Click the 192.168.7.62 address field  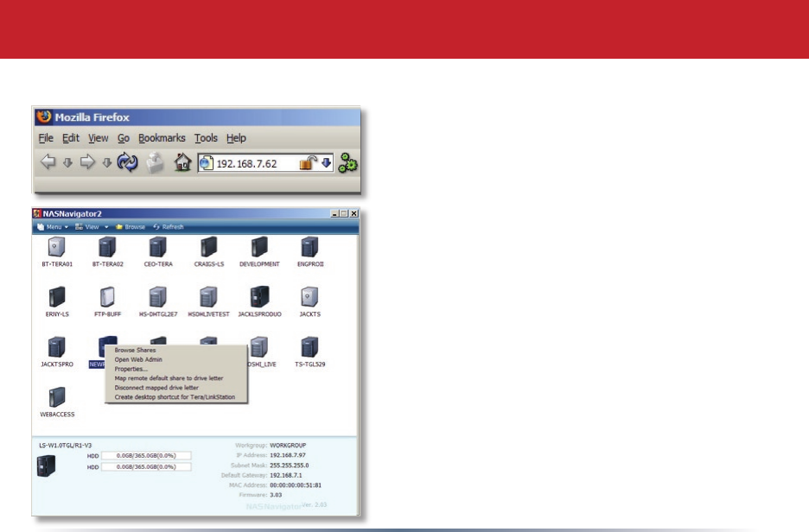(265, 163)
